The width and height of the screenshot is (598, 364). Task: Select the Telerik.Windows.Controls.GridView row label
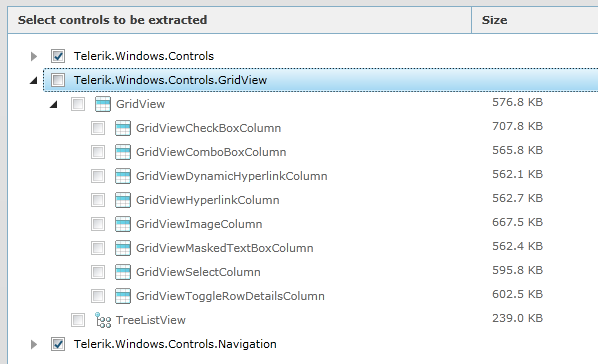coord(170,80)
